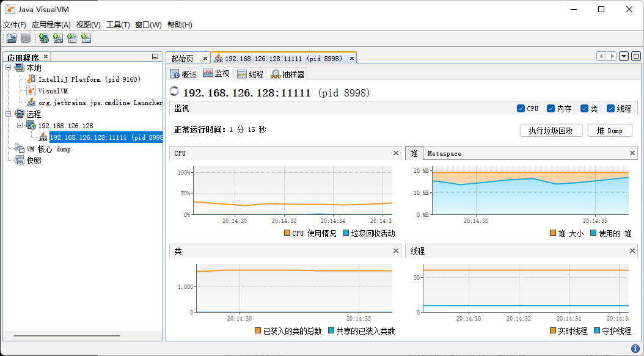The image size is (644, 356).
Task: Click the VisualVM application icon in the tree
Action: (x=31, y=91)
